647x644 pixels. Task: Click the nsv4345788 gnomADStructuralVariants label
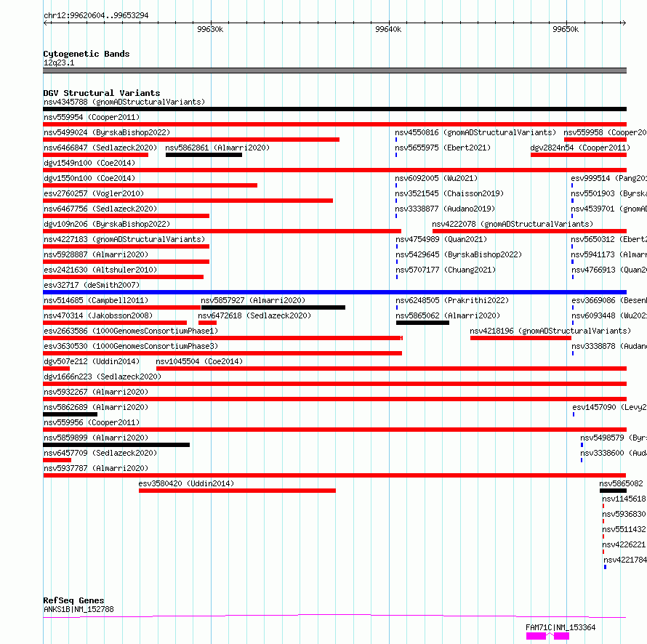(x=124, y=102)
